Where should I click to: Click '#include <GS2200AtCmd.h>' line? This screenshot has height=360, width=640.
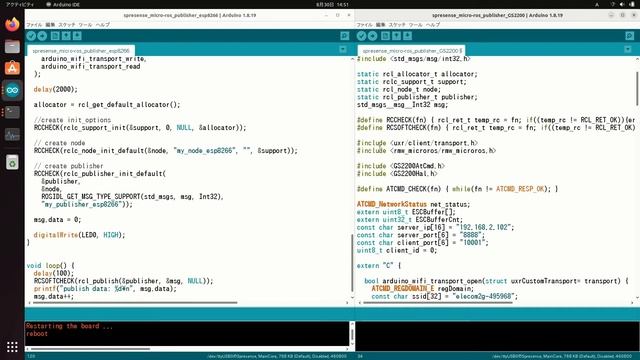pos(401,166)
